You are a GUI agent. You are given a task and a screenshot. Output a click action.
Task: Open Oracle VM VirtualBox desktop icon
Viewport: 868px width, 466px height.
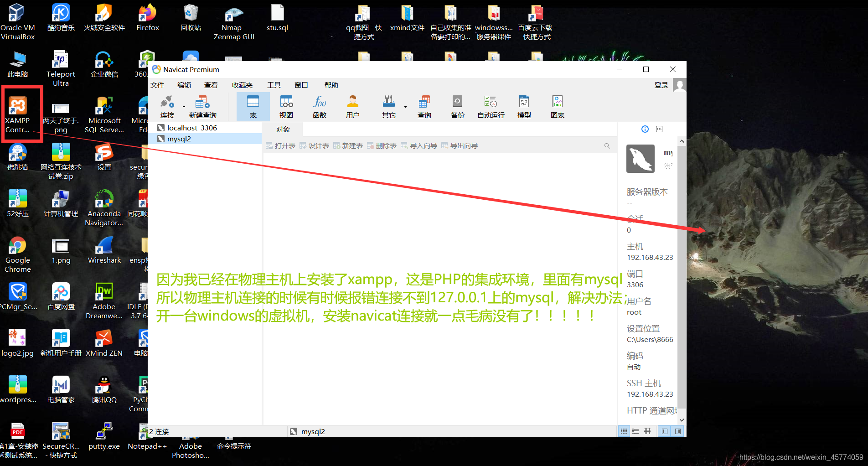(x=18, y=21)
